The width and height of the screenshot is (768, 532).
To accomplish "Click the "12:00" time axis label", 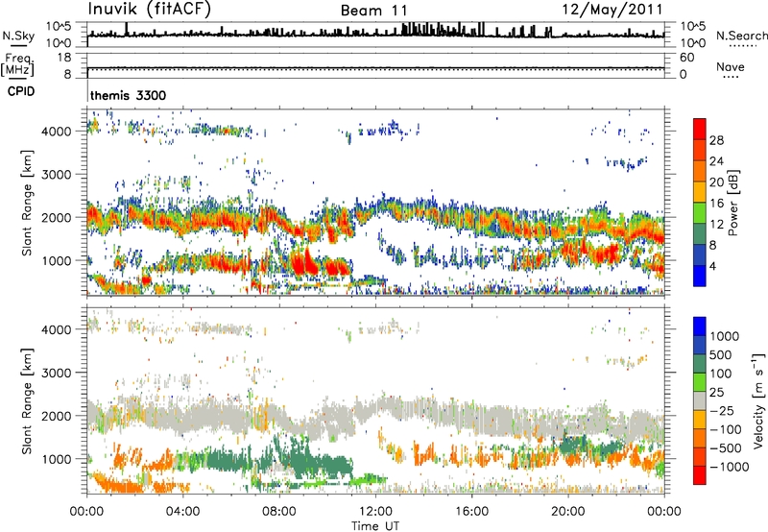I will click(375, 512).
